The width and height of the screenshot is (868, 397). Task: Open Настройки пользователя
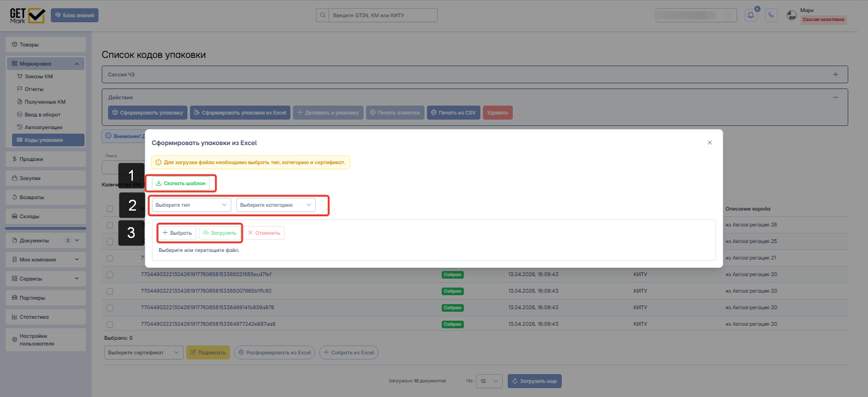tap(46, 340)
